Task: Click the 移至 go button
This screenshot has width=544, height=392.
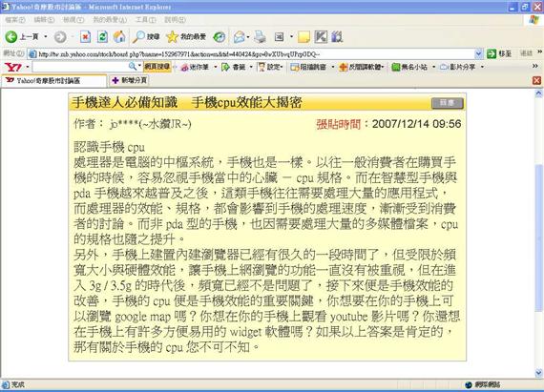Action: click(x=499, y=53)
